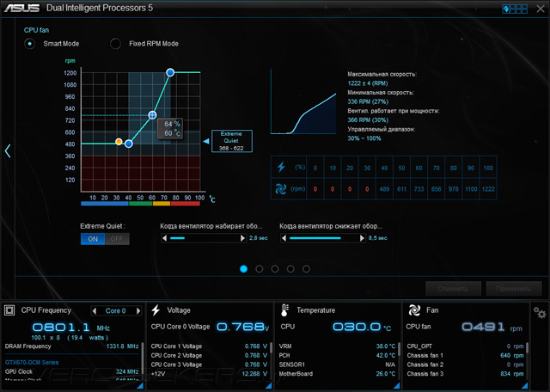Click the view layout icon at top right

(515, 9)
